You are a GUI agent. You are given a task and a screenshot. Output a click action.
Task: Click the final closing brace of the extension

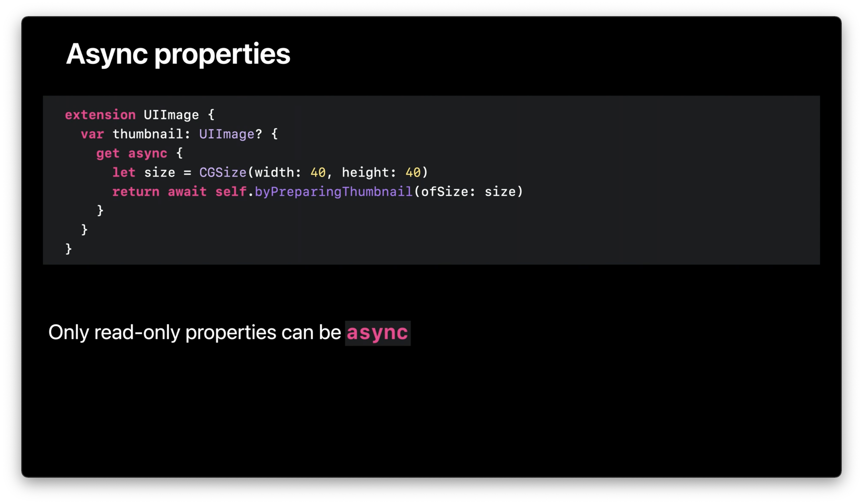pos(69,249)
